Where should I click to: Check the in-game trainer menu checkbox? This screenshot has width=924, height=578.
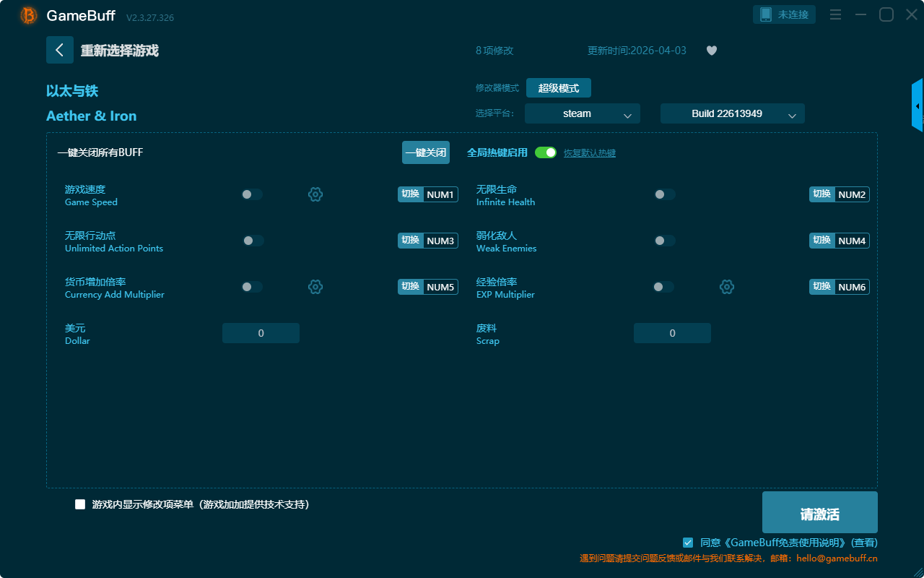pyautogui.click(x=80, y=504)
